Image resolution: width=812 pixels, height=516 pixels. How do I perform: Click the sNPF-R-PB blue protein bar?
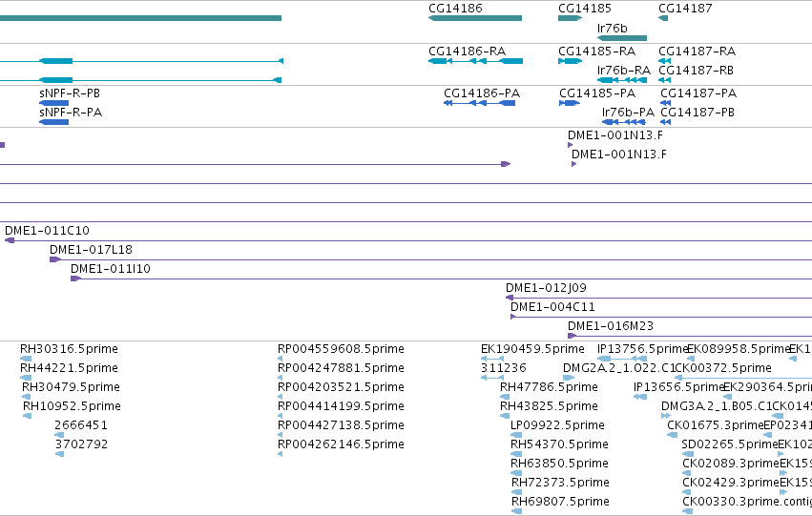[53, 103]
